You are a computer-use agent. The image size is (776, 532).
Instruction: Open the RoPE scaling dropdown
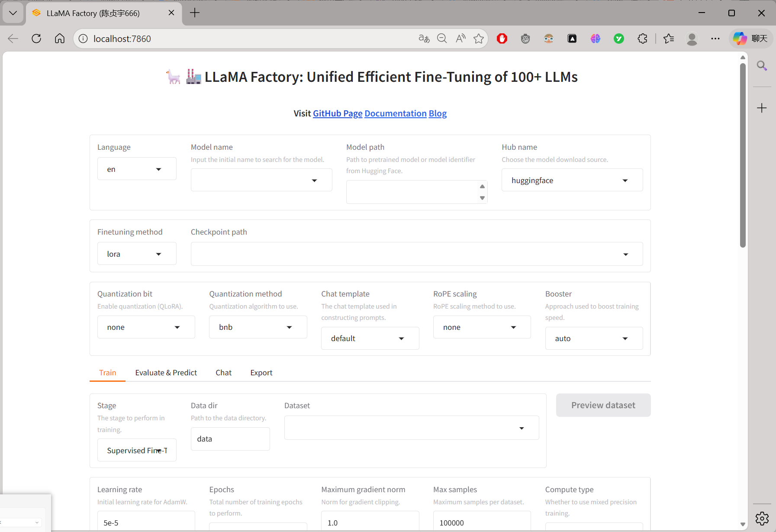point(482,327)
